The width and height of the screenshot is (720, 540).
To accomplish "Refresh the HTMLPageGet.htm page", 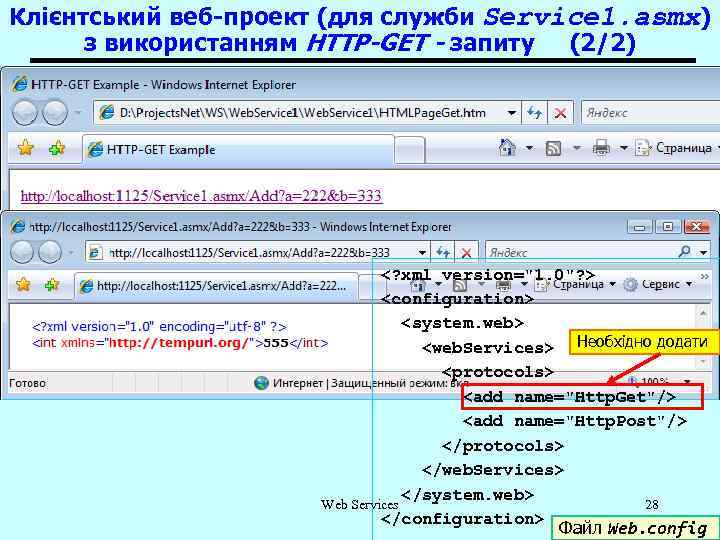I will click(x=534, y=113).
